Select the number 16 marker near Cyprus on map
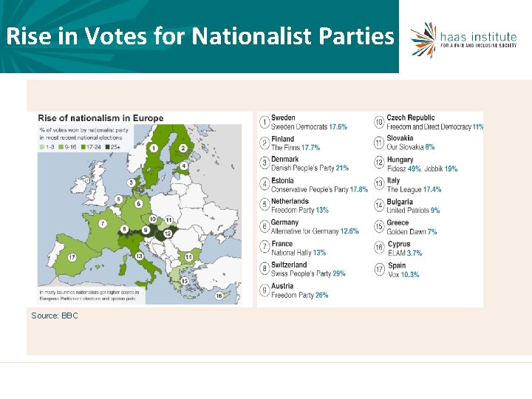 pyautogui.click(x=219, y=296)
